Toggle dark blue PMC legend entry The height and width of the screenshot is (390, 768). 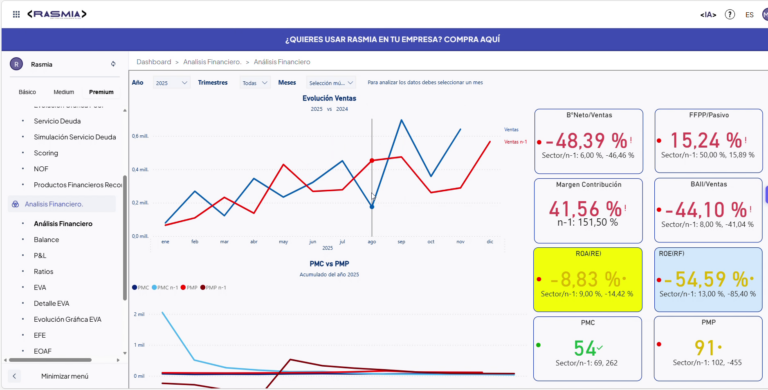click(141, 288)
